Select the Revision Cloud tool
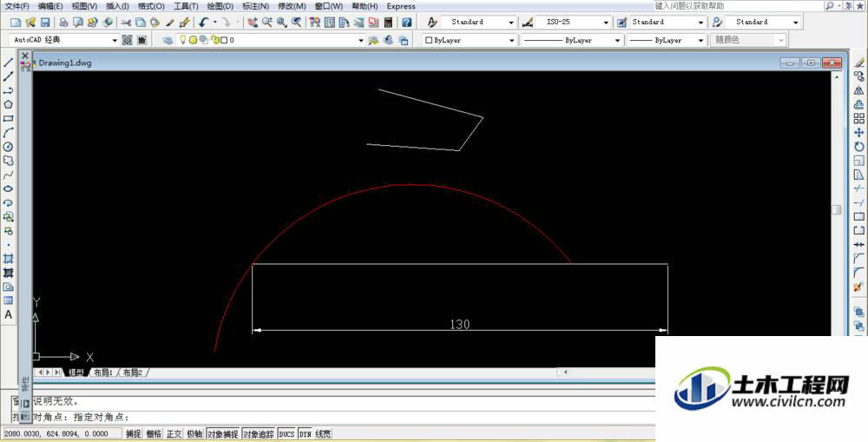This screenshot has height=442, width=868. (x=9, y=161)
